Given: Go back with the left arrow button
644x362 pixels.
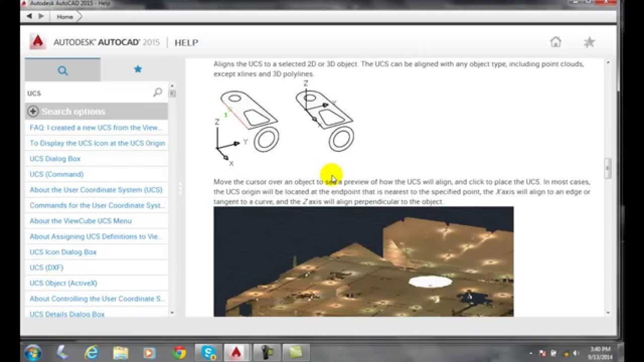Looking at the screenshot, I should click(x=29, y=17).
